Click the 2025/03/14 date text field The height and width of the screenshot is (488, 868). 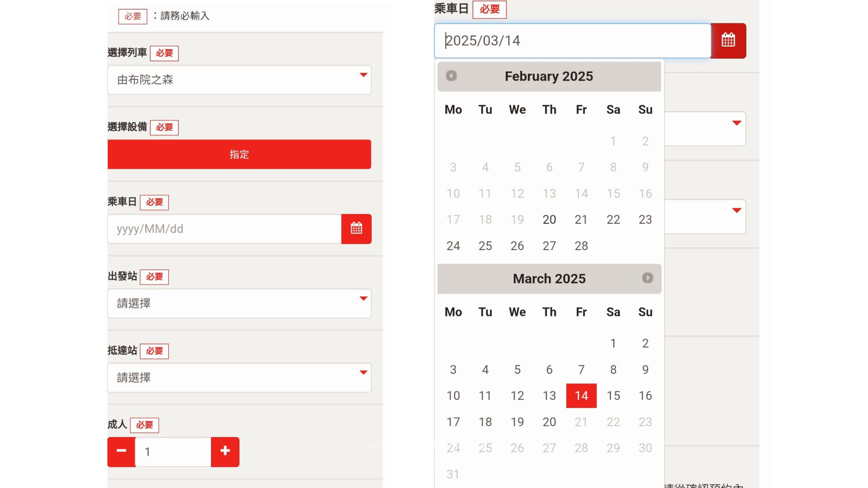coord(572,41)
